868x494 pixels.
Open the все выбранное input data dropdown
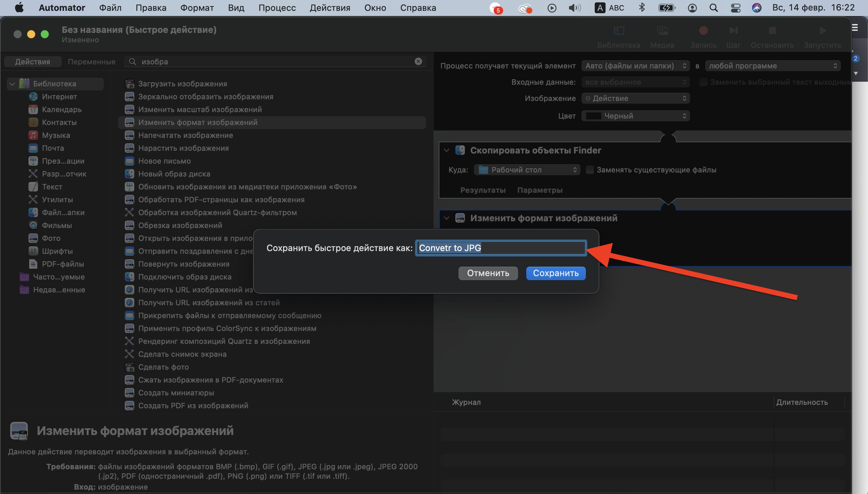[635, 82]
